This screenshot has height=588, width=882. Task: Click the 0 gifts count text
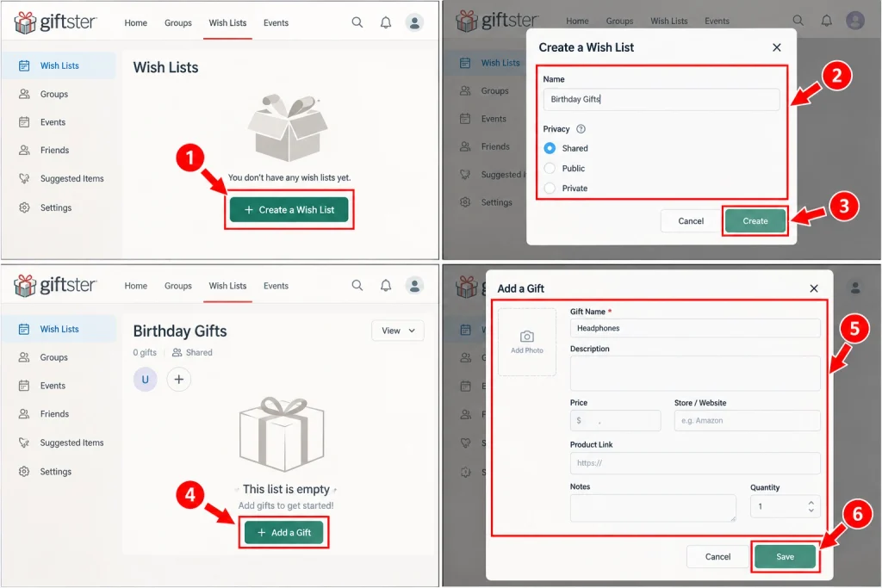tap(145, 352)
